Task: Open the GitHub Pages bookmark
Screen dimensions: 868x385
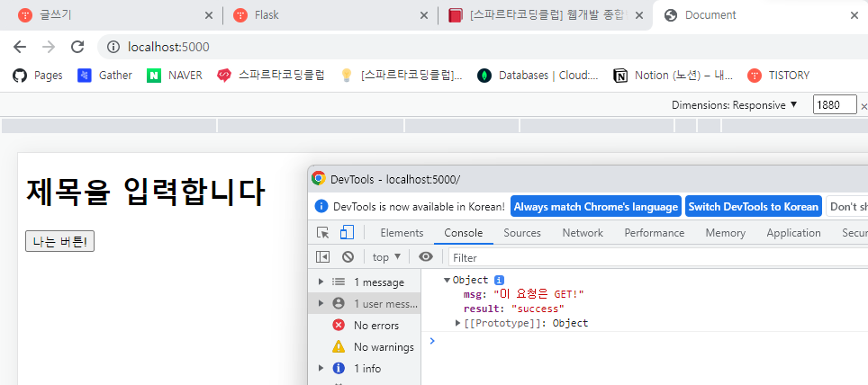Action: [38, 76]
